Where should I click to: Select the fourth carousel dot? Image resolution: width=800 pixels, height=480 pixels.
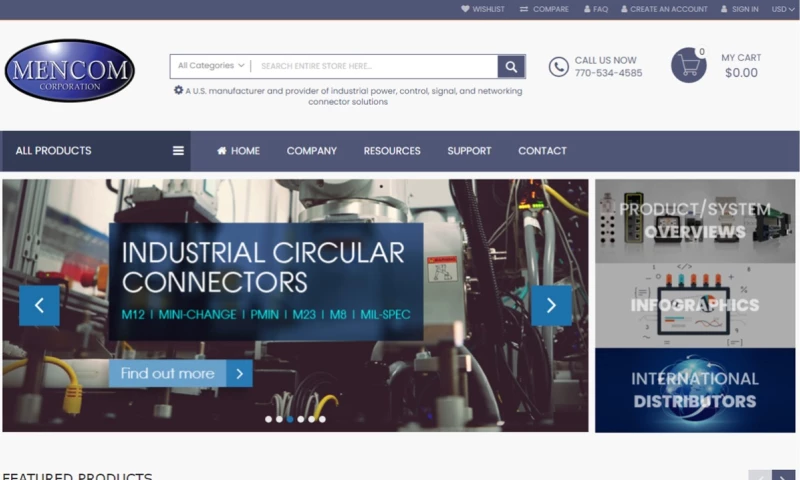point(301,419)
